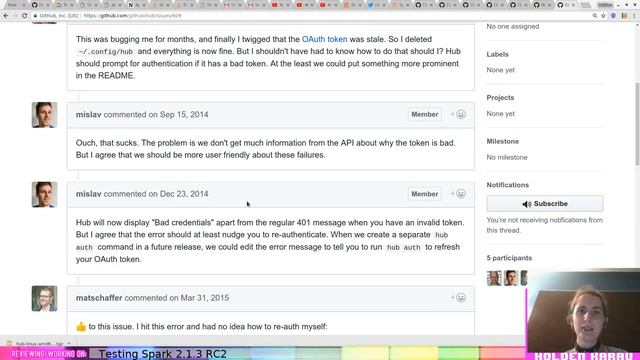640x360 pixels.
Task: Click the Projects sidebar heading
Action: pos(500,98)
